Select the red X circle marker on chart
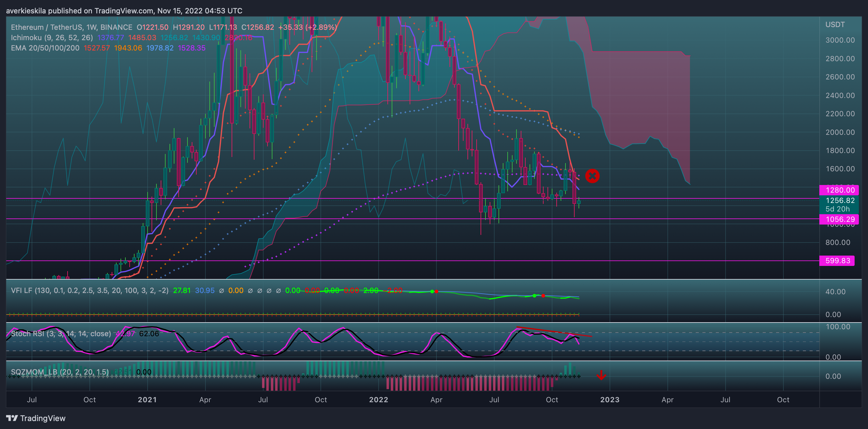 pos(592,176)
